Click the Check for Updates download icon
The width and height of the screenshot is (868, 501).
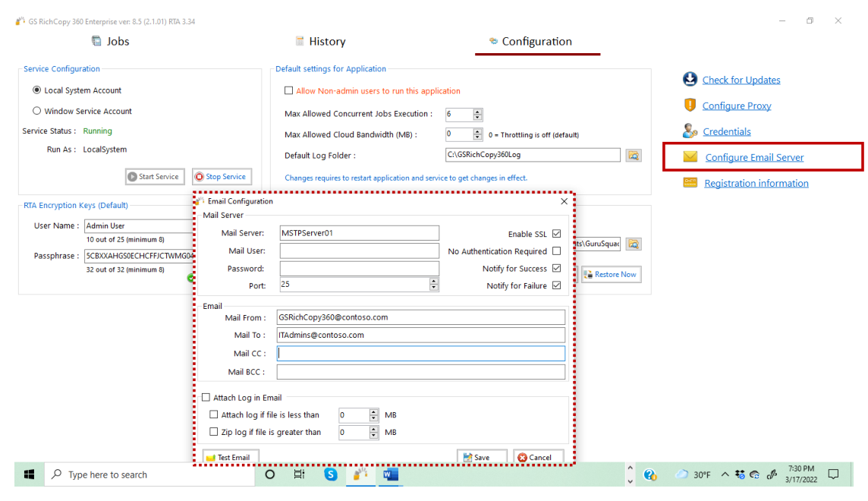click(x=690, y=80)
